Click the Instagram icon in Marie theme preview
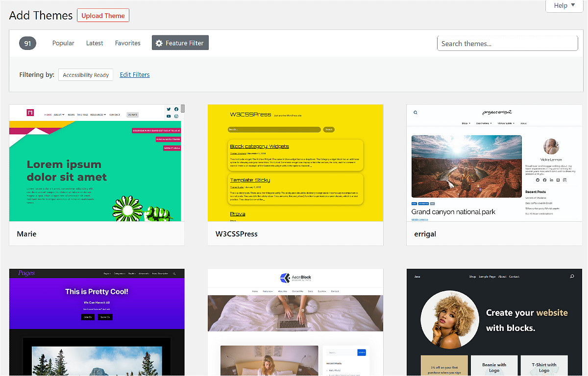The height and width of the screenshot is (376, 588). coord(176,116)
